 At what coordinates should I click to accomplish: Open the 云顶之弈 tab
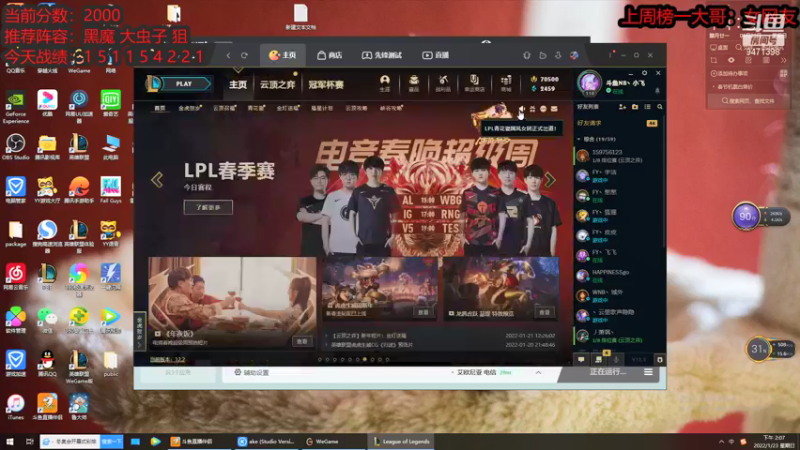(x=278, y=84)
